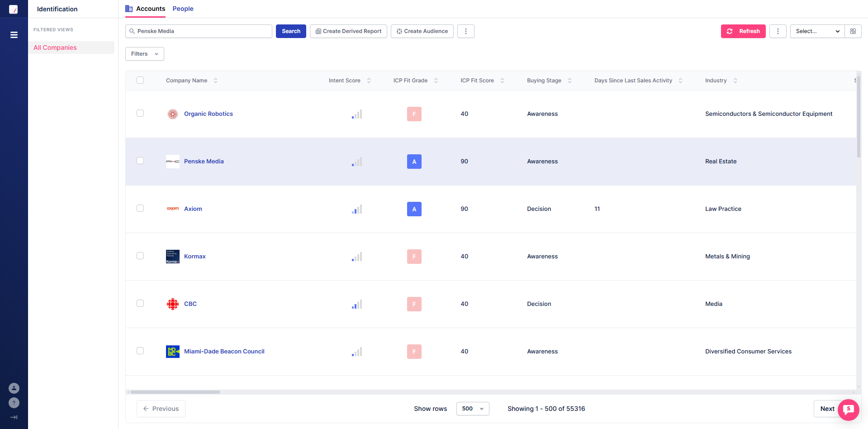Viewport: 868px width, 429px height.
Task: Open the hamburger menu in sidebar
Action: [x=14, y=35]
